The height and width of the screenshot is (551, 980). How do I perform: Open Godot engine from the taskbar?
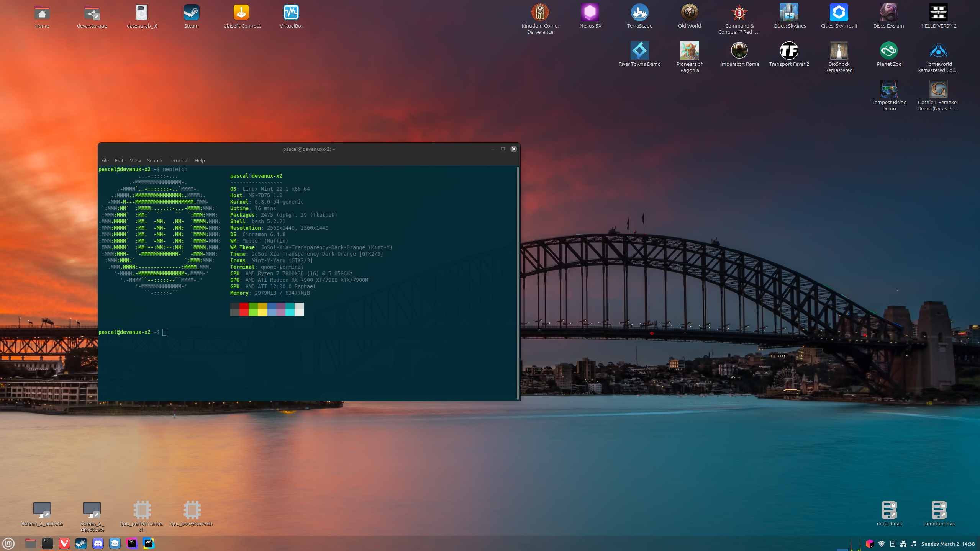click(115, 543)
